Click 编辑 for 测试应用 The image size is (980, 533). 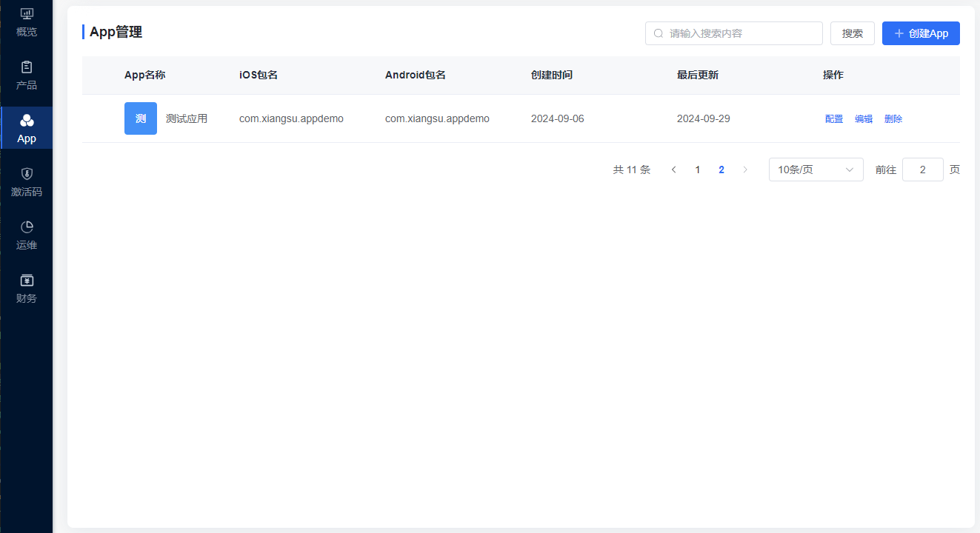(x=864, y=119)
